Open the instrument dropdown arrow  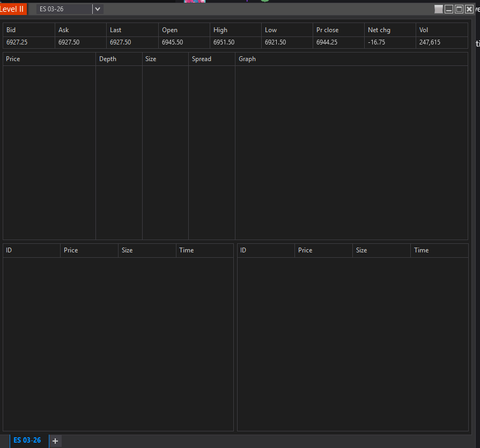point(97,9)
